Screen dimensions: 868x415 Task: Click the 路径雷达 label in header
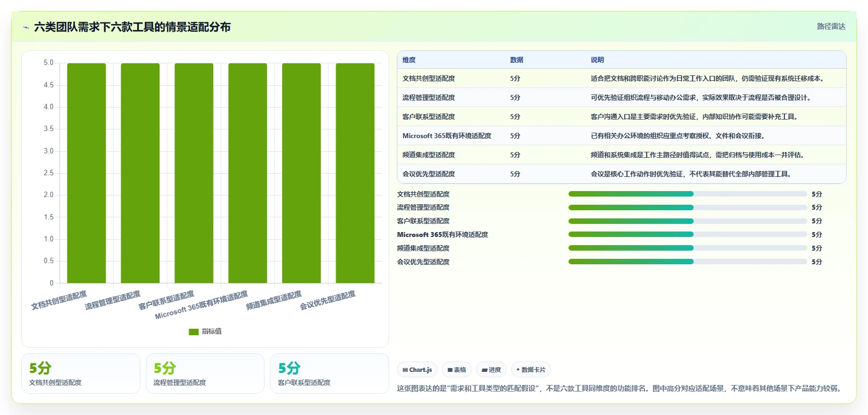[831, 26]
